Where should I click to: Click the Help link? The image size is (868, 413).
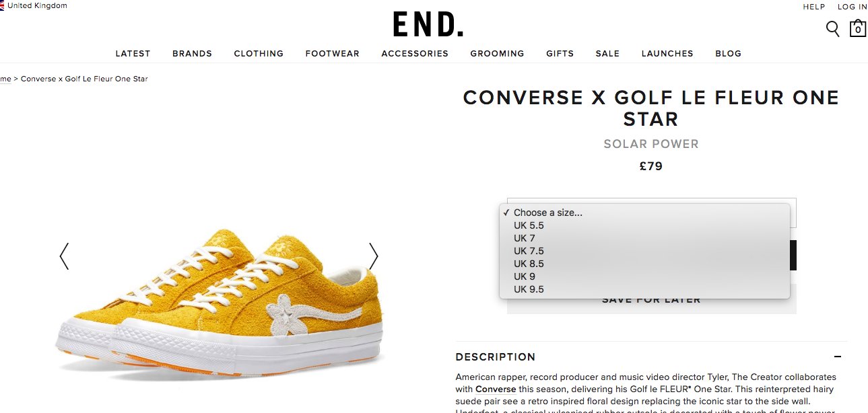[x=814, y=7]
